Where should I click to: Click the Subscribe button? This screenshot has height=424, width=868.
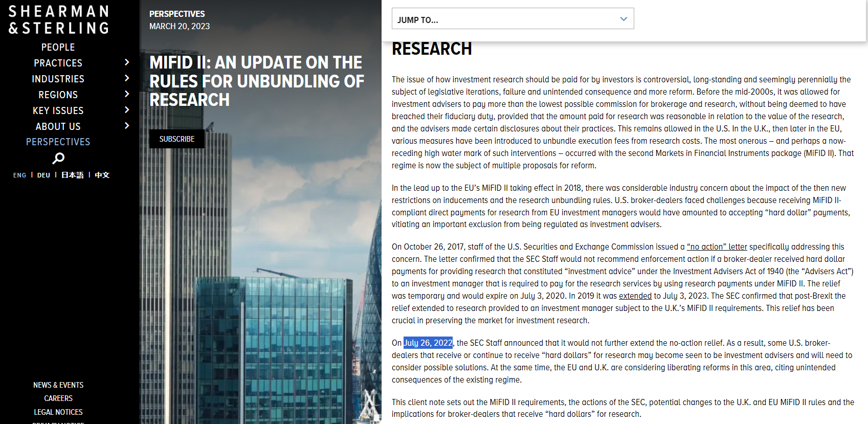[177, 139]
